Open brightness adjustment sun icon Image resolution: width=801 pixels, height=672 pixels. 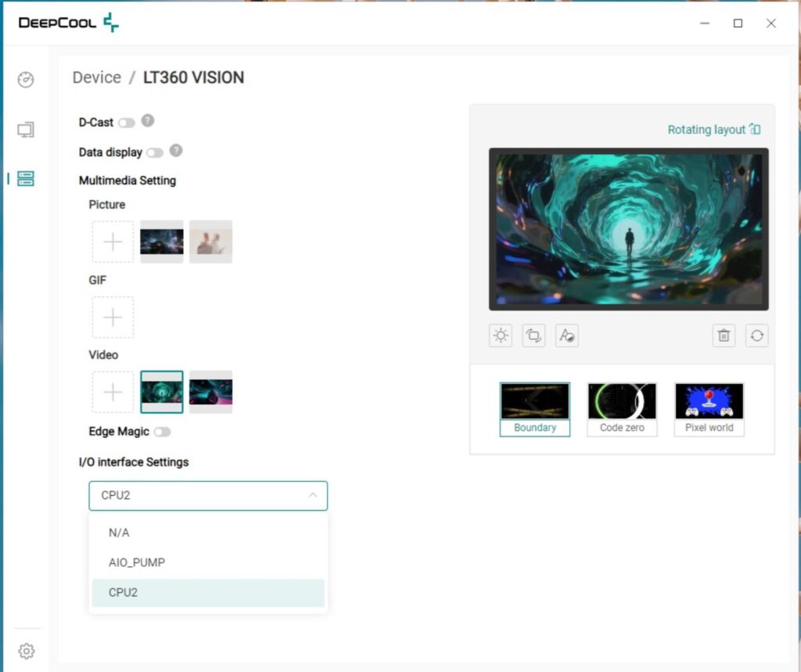click(501, 336)
